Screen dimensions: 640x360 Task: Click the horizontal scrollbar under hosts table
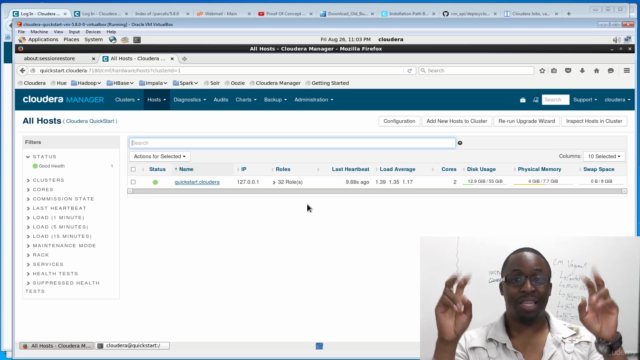point(377,191)
